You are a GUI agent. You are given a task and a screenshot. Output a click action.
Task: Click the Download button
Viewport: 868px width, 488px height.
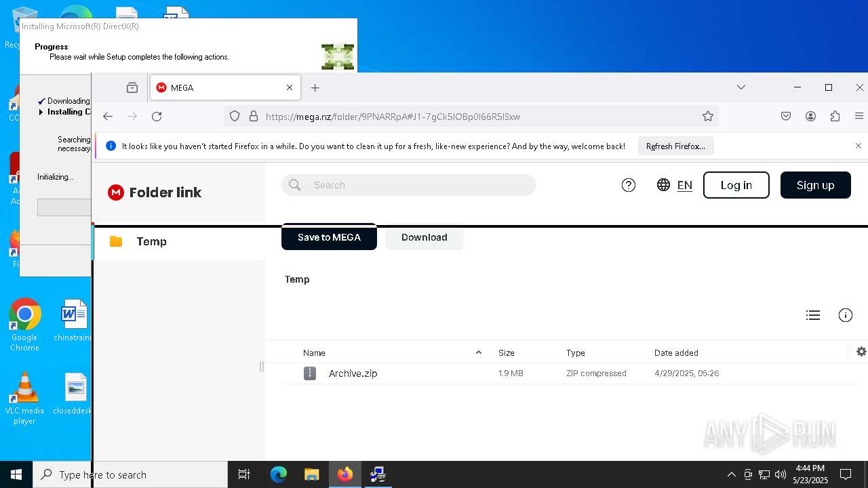425,237
